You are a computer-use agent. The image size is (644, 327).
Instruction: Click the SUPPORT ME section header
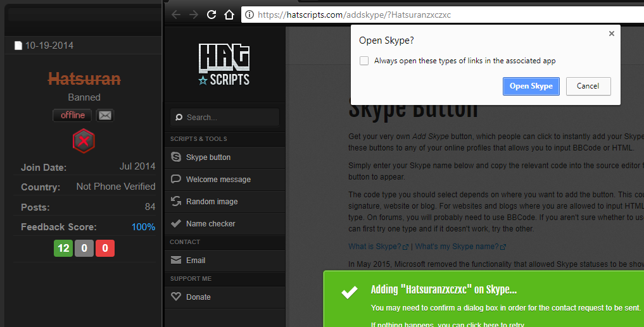[x=191, y=278]
